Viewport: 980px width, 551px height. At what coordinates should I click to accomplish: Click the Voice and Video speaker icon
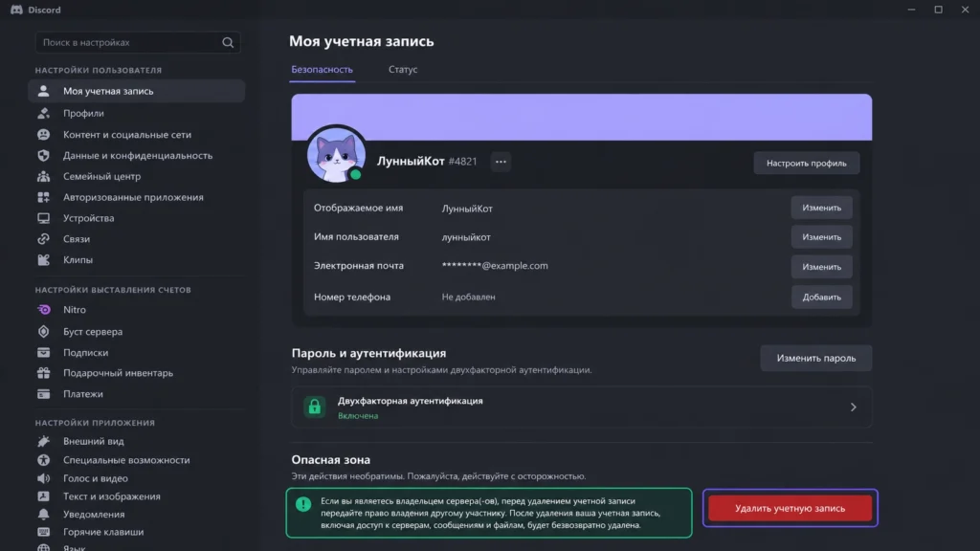pos(43,478)
